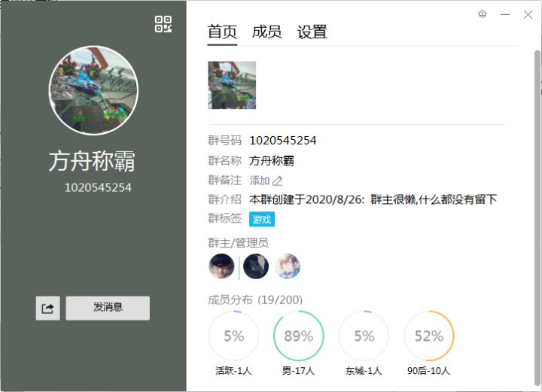The image size is (542, 392).
Task: Switch to the 首页 tab
Action: click(222, 32)
